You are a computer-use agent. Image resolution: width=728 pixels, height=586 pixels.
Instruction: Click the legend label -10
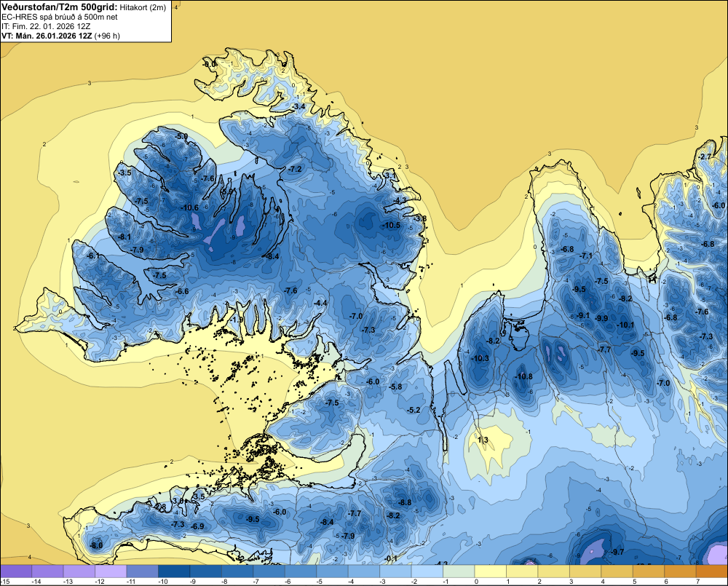[163, 582]
